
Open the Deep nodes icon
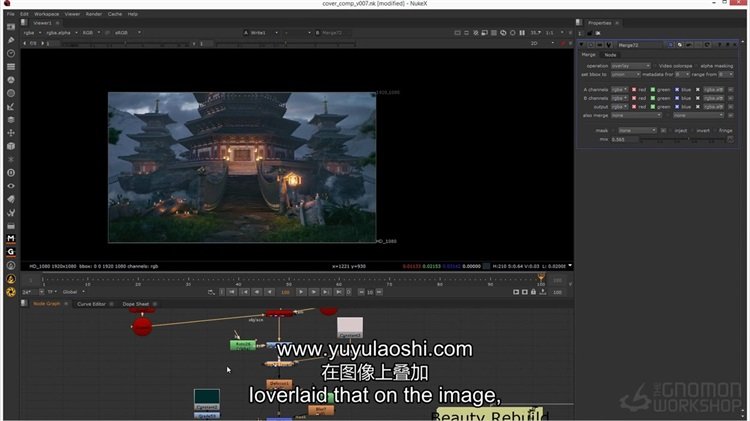pyautogui.click(x=11, y=173)
